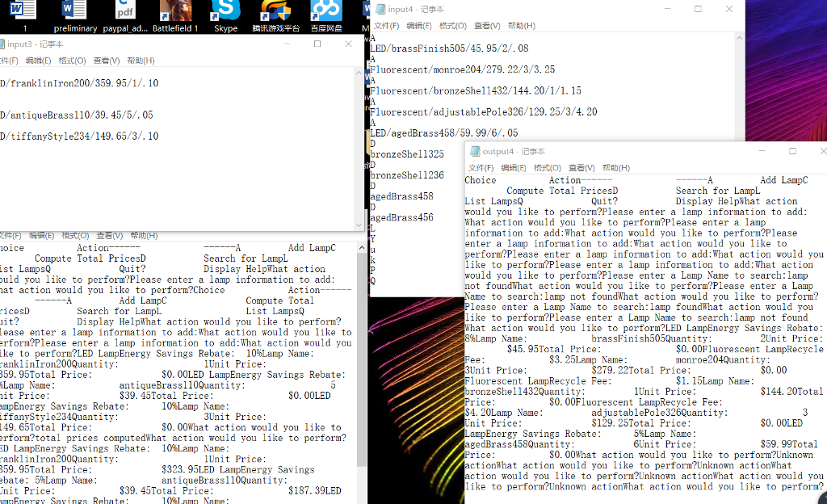This screenshot has width=827, height=504.
Task: Maximize the output4 Notepad window
Action: [x=792, y=151]
